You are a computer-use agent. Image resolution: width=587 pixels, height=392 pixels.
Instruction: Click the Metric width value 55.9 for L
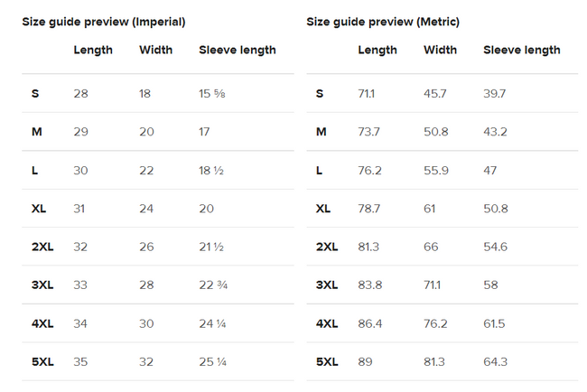coord(435,171)
